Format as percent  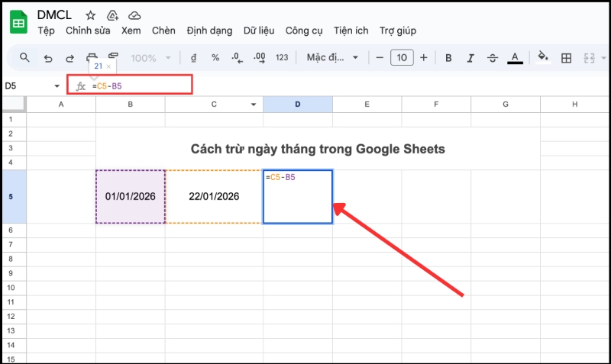[215, 58]
